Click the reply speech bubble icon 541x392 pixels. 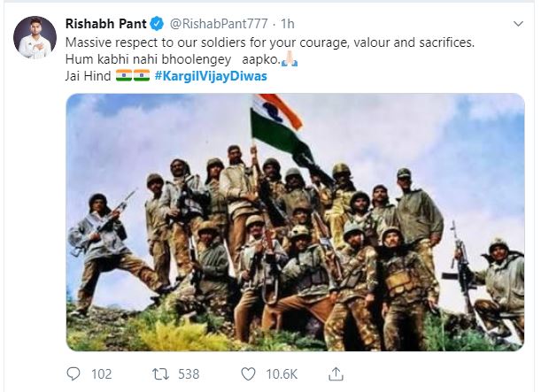pos(73,373)
